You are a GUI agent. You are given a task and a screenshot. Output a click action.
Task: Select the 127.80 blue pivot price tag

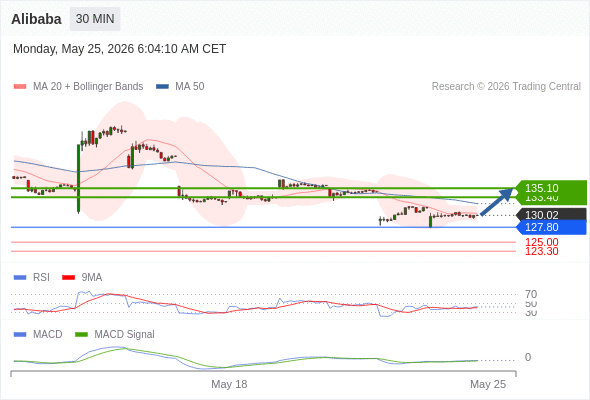(550, 227)
